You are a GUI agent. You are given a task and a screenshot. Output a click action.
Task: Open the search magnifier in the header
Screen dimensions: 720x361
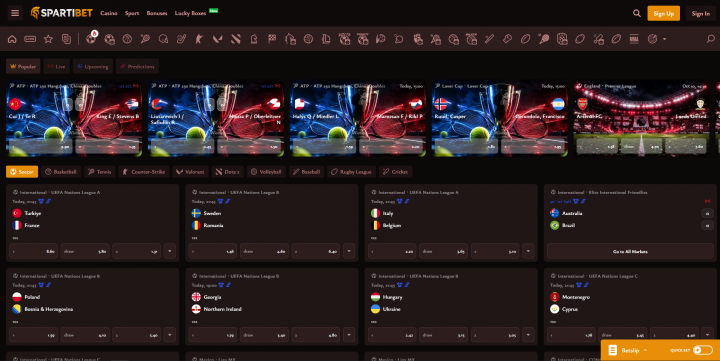click(636, 13)
